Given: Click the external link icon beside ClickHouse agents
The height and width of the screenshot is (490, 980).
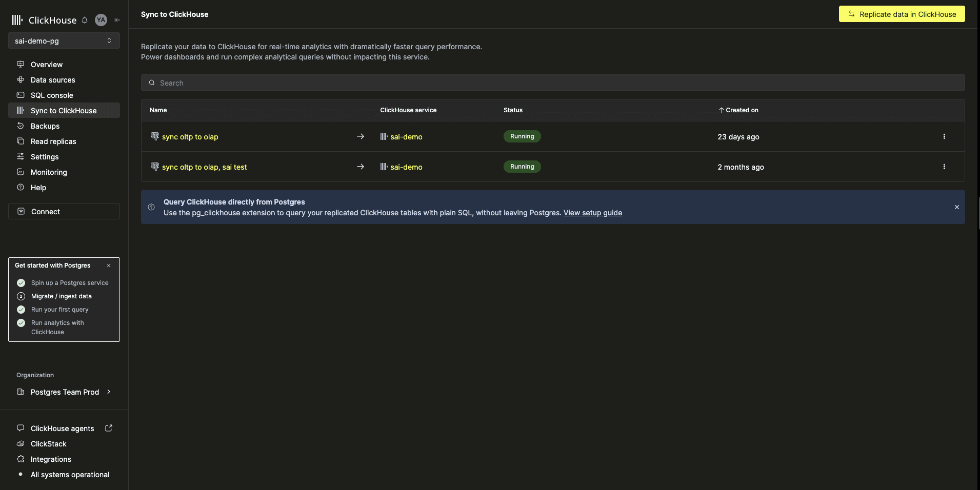Looking at the screenshot, I should click(x=109, y=428).
